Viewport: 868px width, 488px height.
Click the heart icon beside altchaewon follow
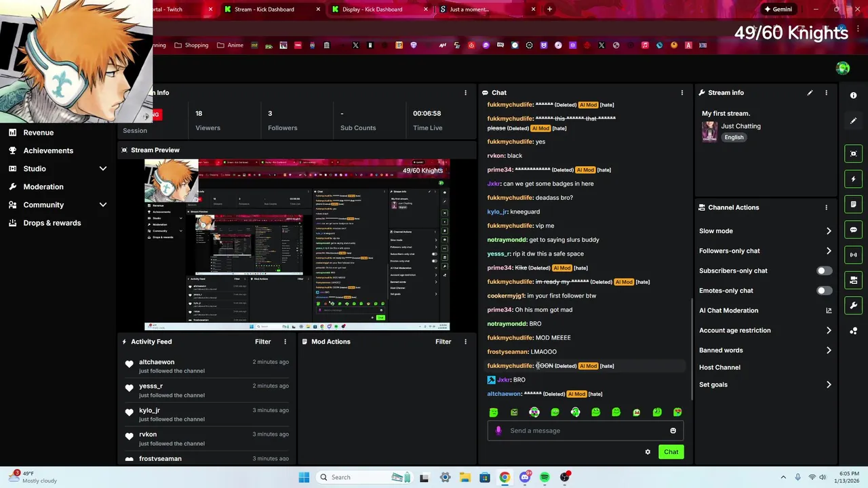click(129, 364)
